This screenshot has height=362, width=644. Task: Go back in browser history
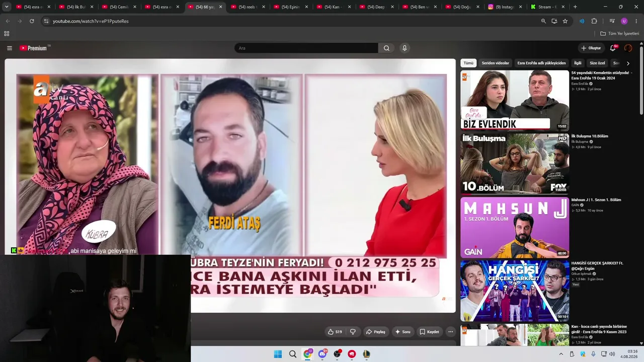tap(8, 21)
